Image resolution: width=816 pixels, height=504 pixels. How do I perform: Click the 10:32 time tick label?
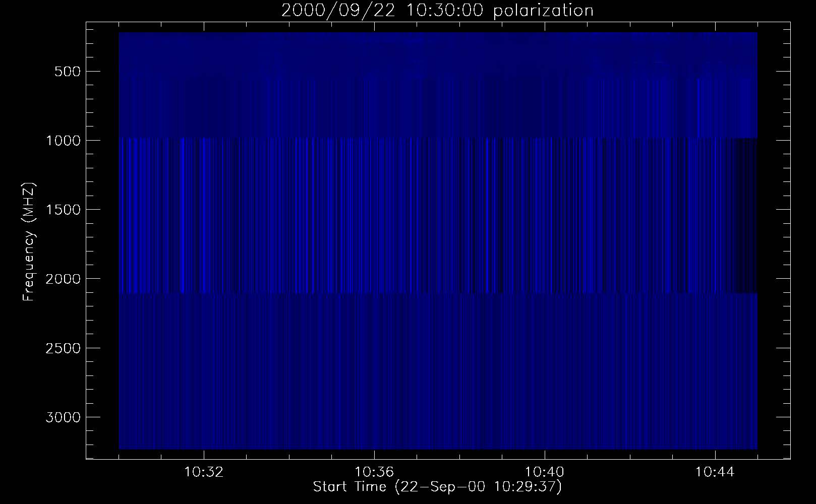(204, 472)
